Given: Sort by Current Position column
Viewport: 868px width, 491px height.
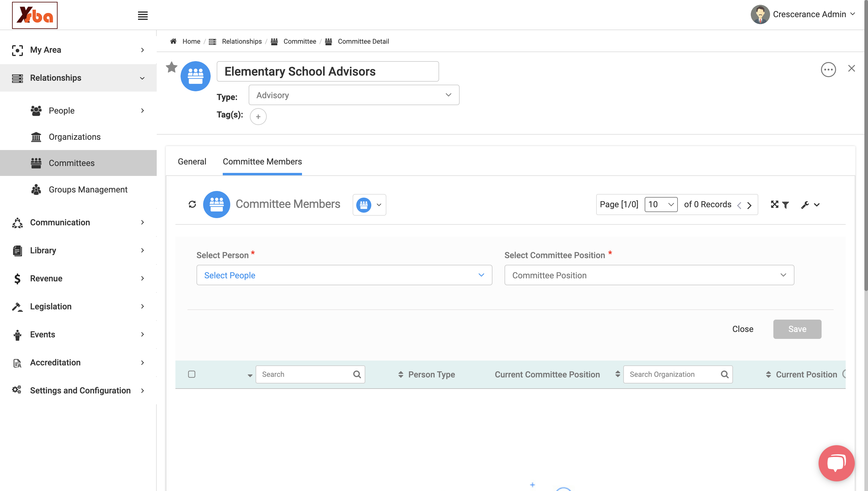Looking at the screenshot, I should [x=768, y=374].
